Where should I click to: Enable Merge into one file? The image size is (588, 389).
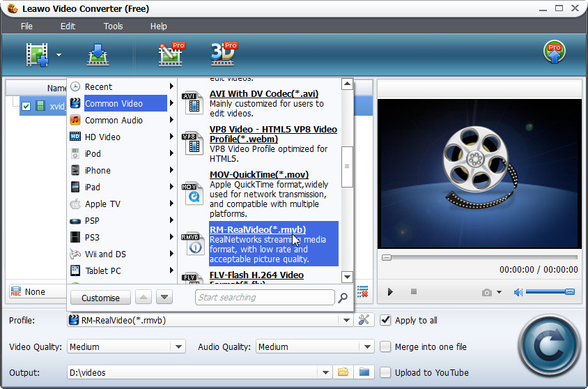(385, 346)
